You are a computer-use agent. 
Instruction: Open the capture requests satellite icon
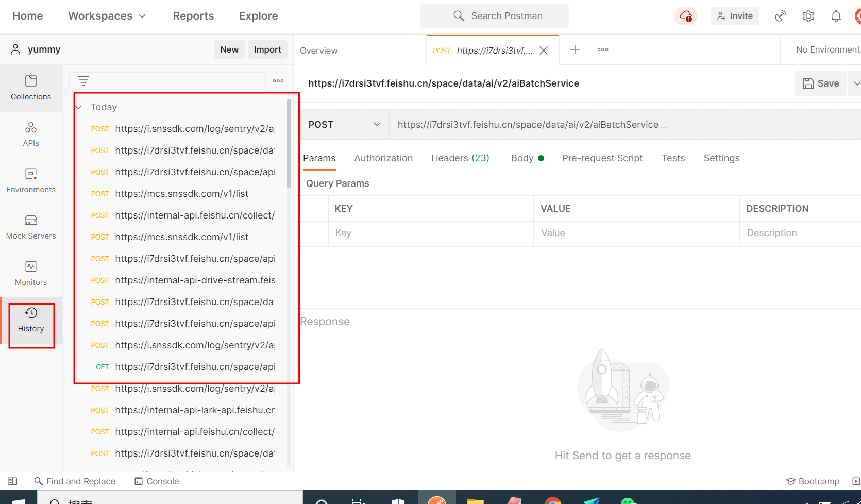tap(781, 16)
